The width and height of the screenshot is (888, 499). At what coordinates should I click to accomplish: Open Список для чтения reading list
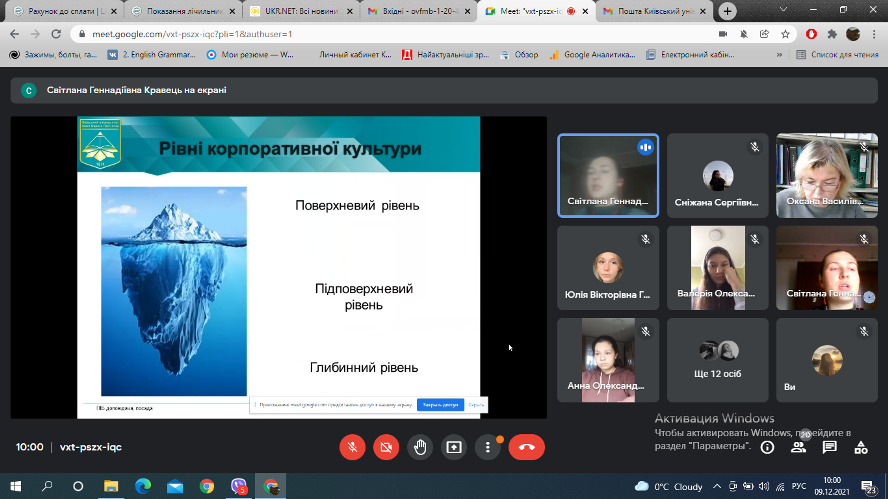(838, 54)
